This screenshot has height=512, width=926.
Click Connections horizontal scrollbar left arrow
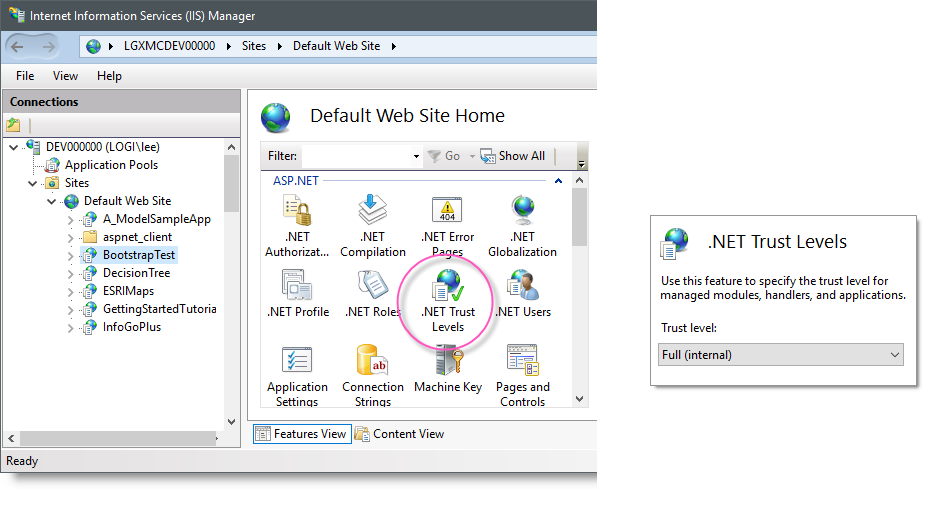click(11, 438)
